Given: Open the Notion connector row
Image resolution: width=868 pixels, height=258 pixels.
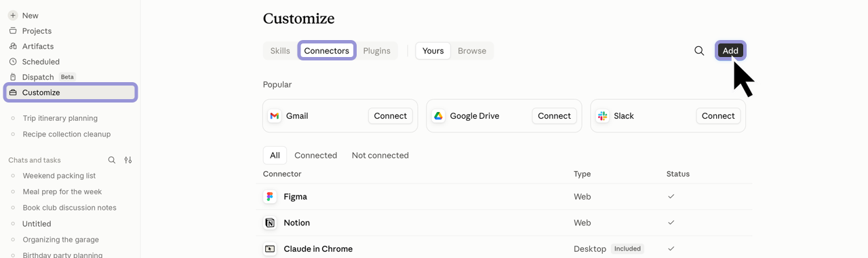Looking at the screenshot, I should click(505, 223).
